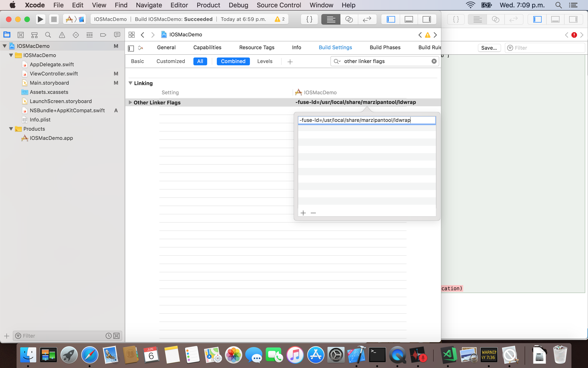Open the Source Control menu
The image size is (588, 368).
(279, 5)
